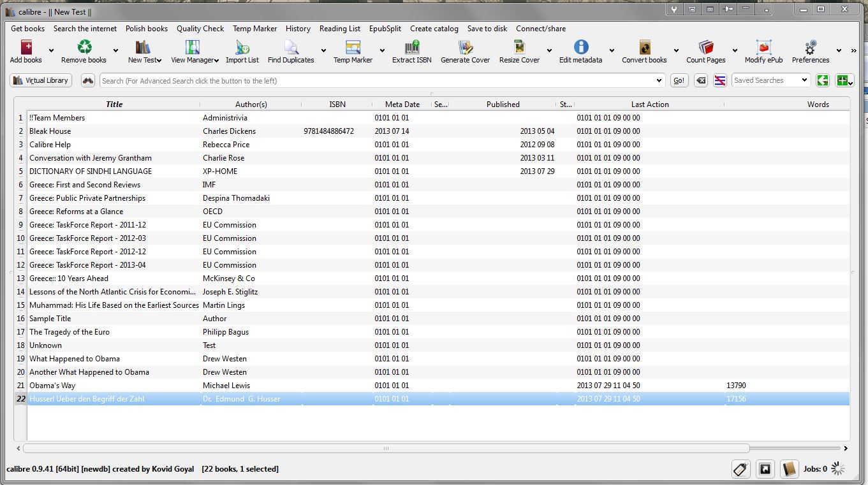Expand the Preferences dropdown arrow
The image size is (868, 485).
(839, 50)
